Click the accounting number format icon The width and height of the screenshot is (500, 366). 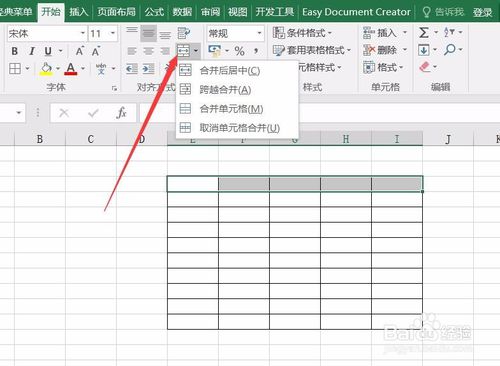click(215, 51)
